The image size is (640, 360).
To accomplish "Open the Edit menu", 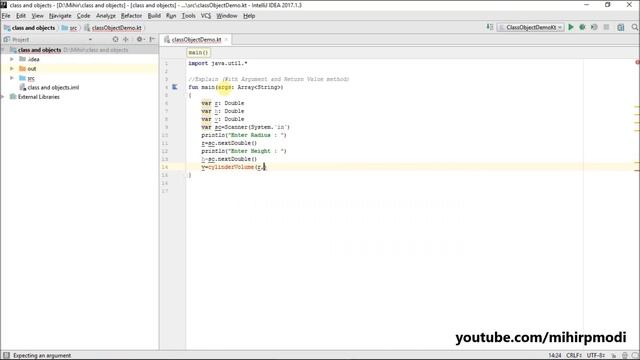I will click(x=21, y=16).
